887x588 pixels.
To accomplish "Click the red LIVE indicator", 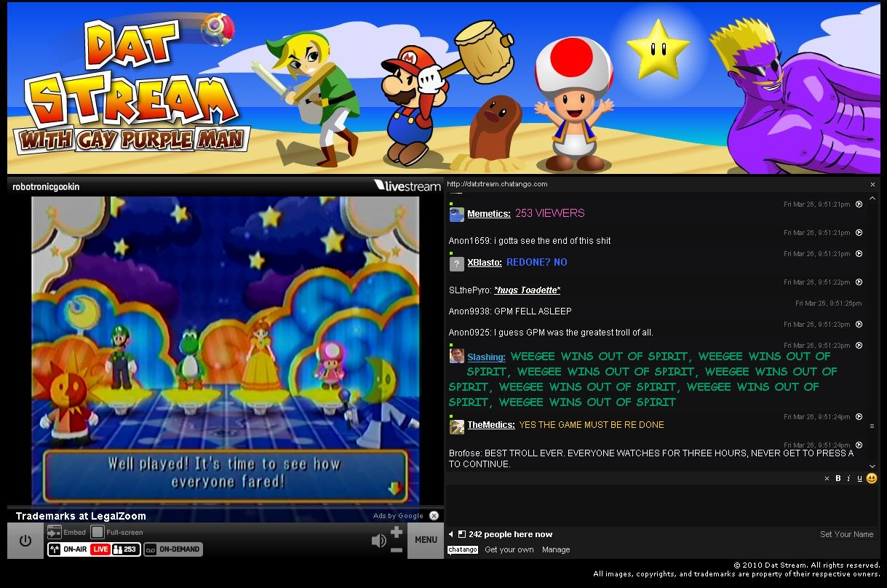I will click(x=100, y=549).
